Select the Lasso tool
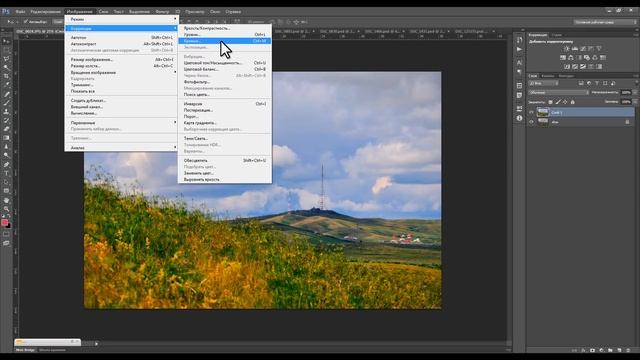Image resolution: width=640 pixels, height=360 pixels. tap(6, 59)
